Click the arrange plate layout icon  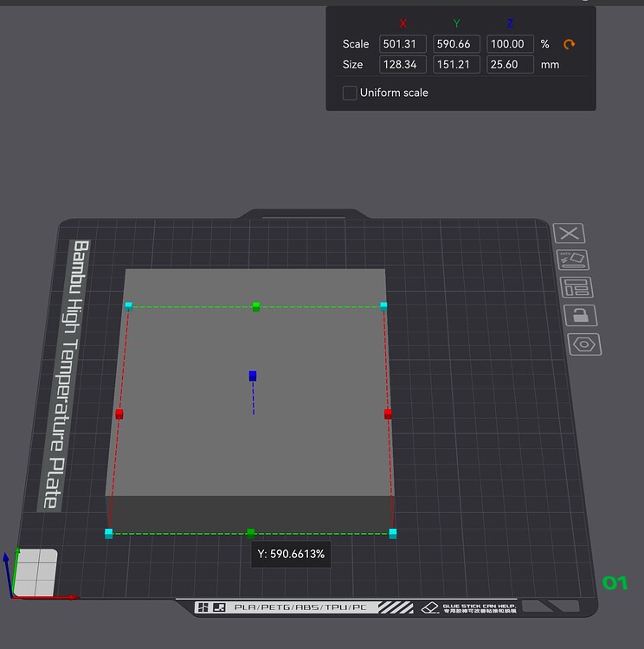[x=576, y=287]
